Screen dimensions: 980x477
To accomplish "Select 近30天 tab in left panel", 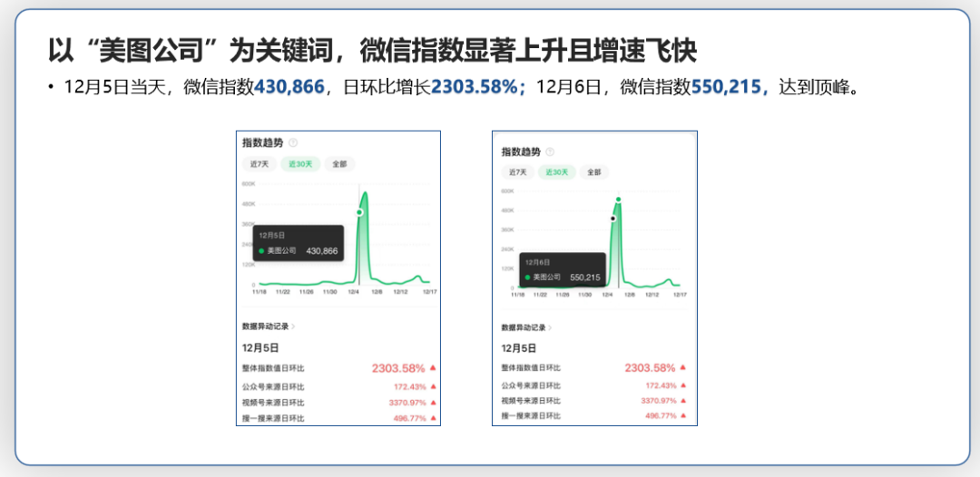I will 300,164.
